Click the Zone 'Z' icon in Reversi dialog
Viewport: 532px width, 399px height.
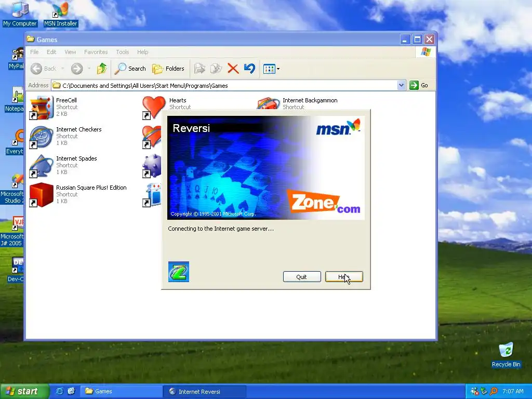tap(179, 272)
